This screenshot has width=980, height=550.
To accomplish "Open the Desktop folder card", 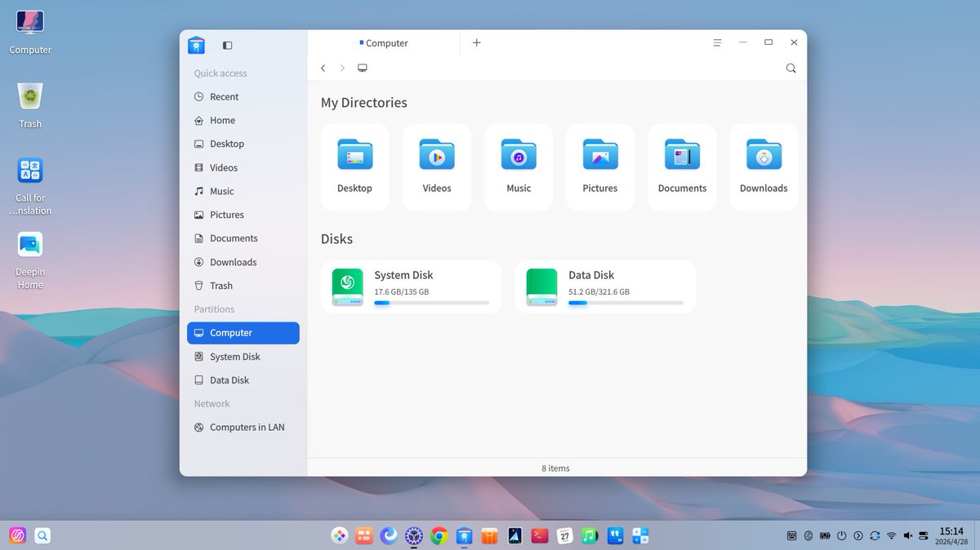I will coord(355,167).
